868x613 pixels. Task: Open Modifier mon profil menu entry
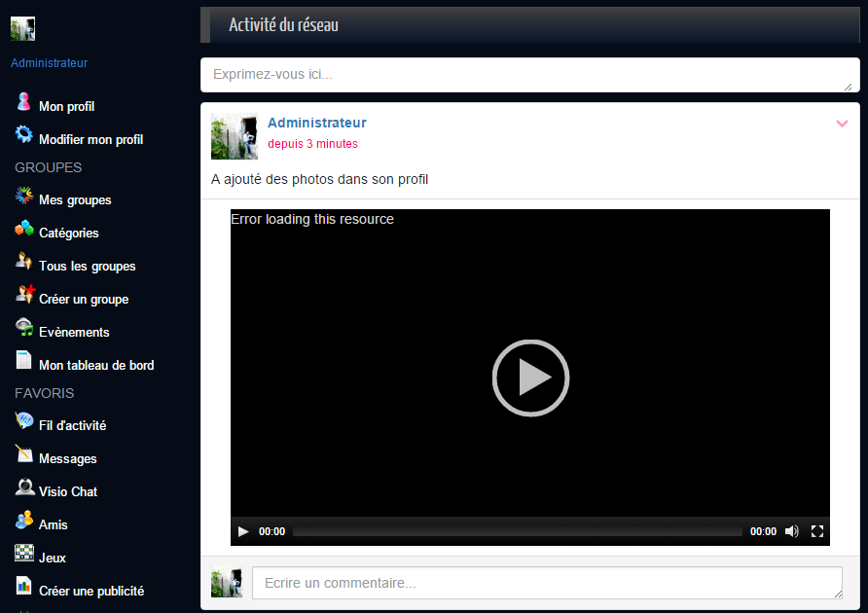[x=90, y=139]
